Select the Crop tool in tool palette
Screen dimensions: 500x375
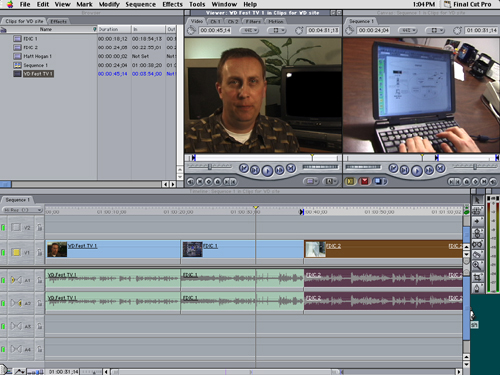[x=477, y=277]
